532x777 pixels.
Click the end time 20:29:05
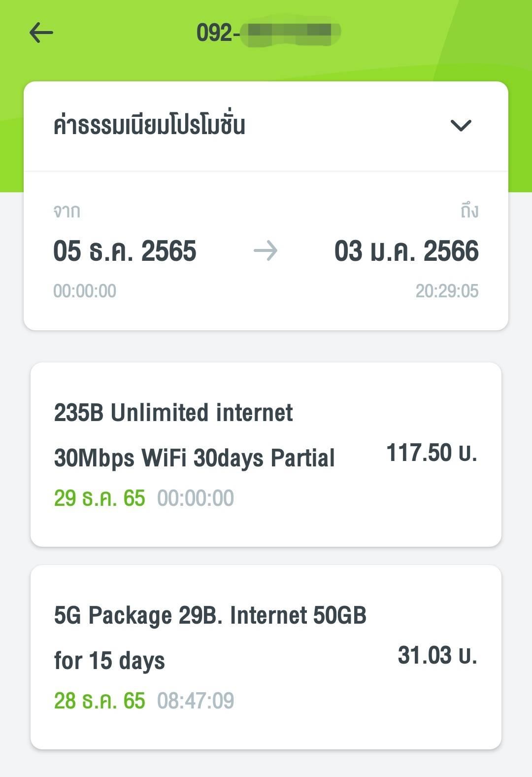pos(447,291)
